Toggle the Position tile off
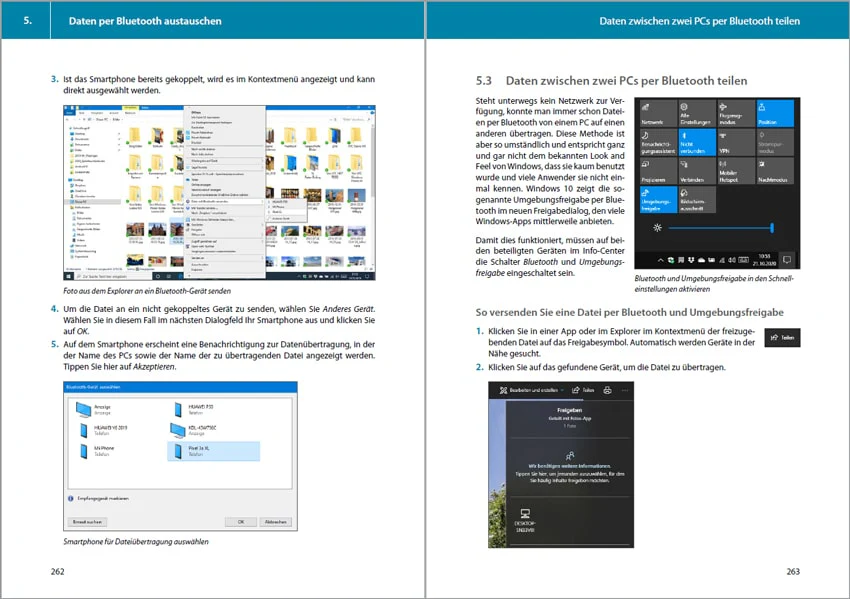 775,113
